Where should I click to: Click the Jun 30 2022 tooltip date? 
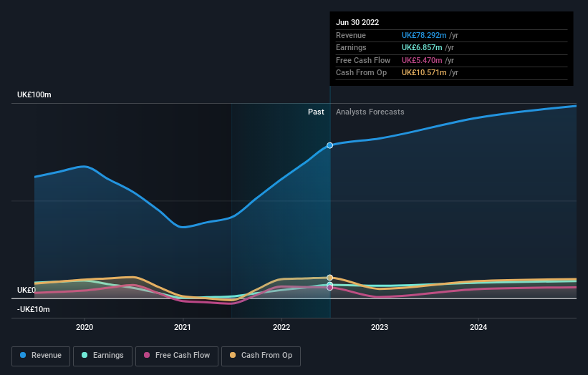click(x=357, y=22)
